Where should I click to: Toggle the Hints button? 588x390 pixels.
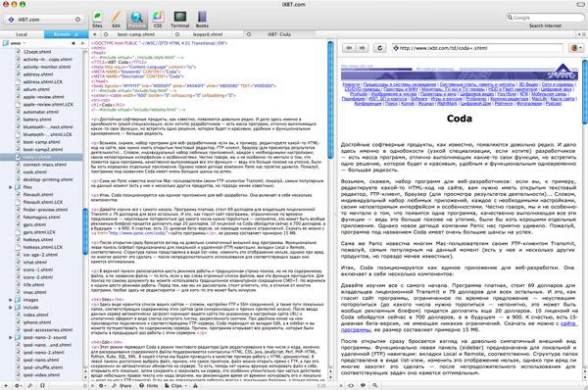149,385
